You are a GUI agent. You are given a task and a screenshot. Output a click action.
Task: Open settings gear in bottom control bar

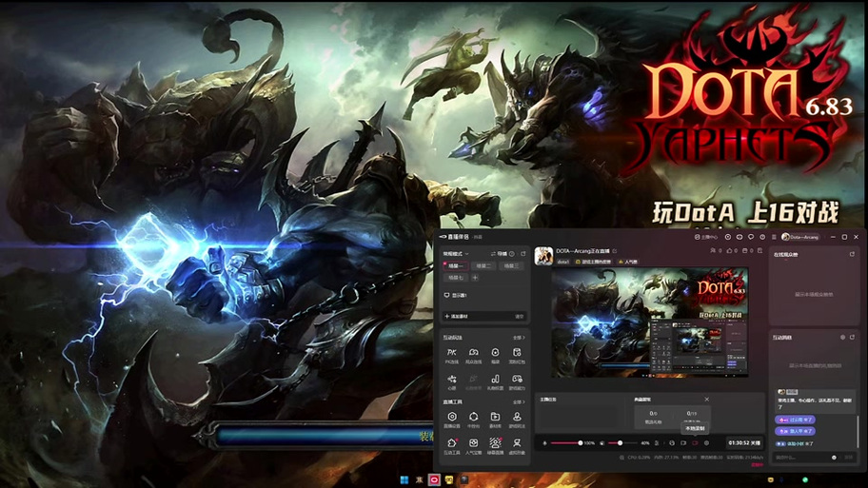coord(706,442)
